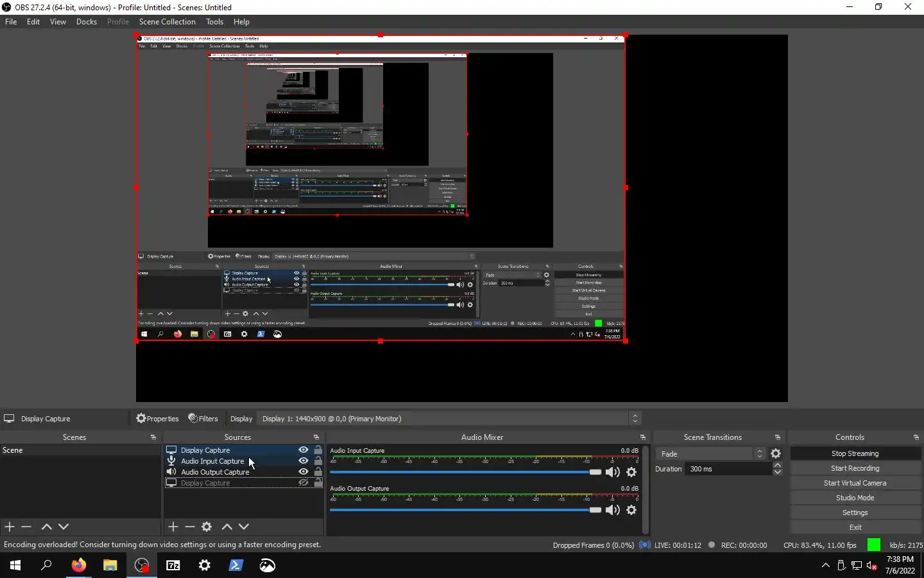Open Firefox from the taskbar
The width and height of the screenshot is (924, 578).
(x=78, y=565)
